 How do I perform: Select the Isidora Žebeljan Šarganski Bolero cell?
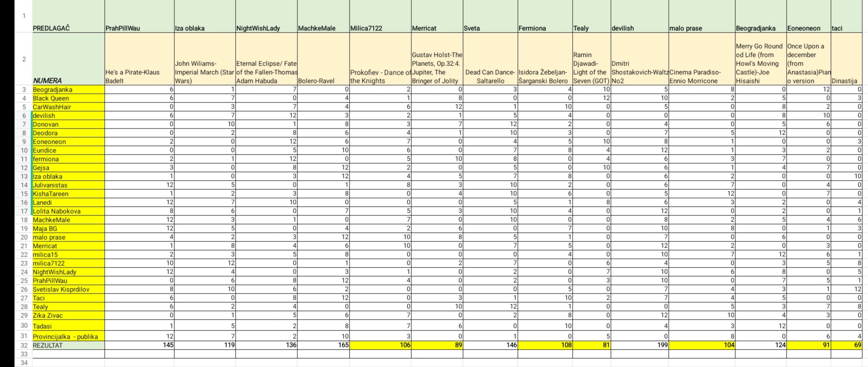[x=545, y=59]
